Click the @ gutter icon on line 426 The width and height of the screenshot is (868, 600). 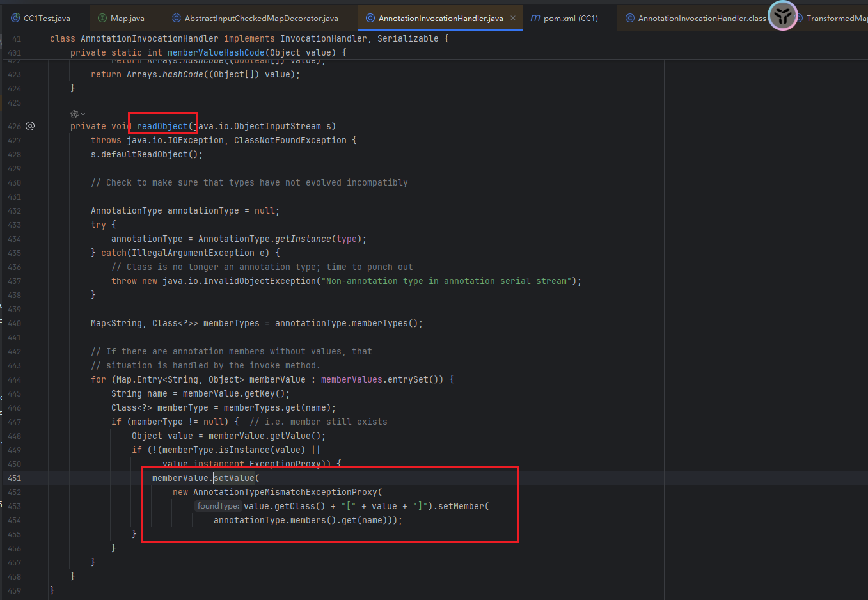click(30, 126)
